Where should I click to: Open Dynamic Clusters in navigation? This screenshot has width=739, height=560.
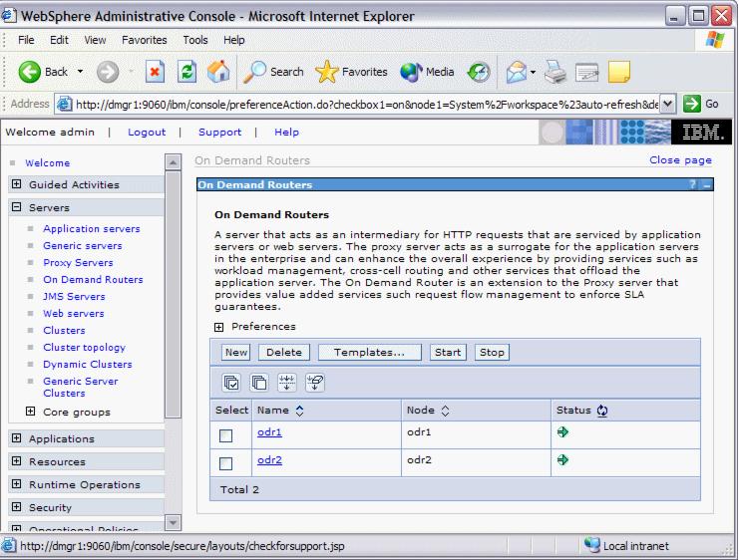click(x=88, y=365)
